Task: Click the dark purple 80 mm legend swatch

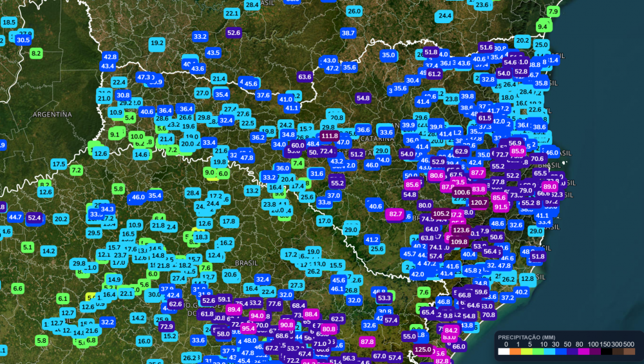Action: (x=572, y=351)
